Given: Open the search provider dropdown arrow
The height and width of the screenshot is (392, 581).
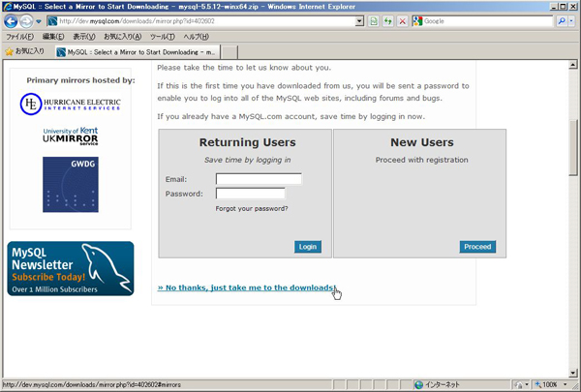Looking at the screenshot, I should (x=571, y=21).
